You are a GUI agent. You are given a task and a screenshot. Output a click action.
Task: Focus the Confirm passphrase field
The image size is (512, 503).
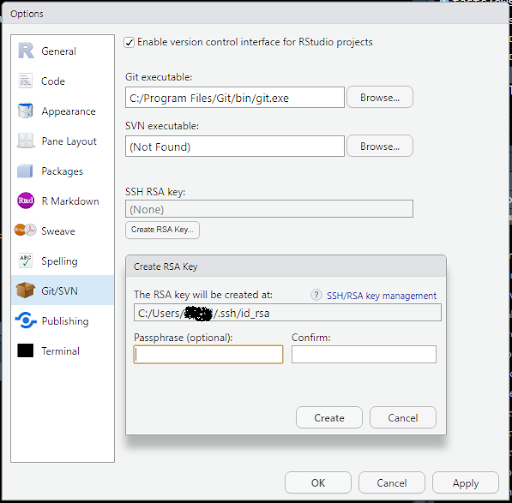point(364,354)
